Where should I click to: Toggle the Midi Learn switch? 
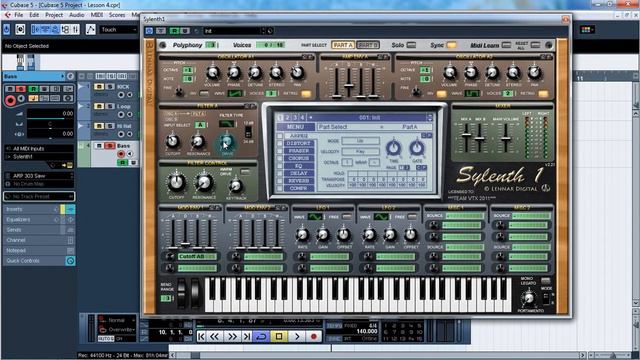click(506, 45)
